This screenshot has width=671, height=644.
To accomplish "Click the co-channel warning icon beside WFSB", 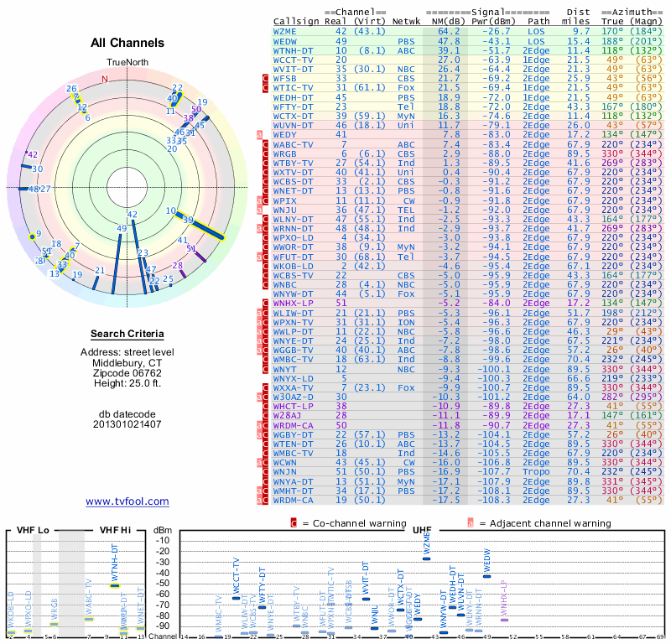I will click(x=265, y=78).
